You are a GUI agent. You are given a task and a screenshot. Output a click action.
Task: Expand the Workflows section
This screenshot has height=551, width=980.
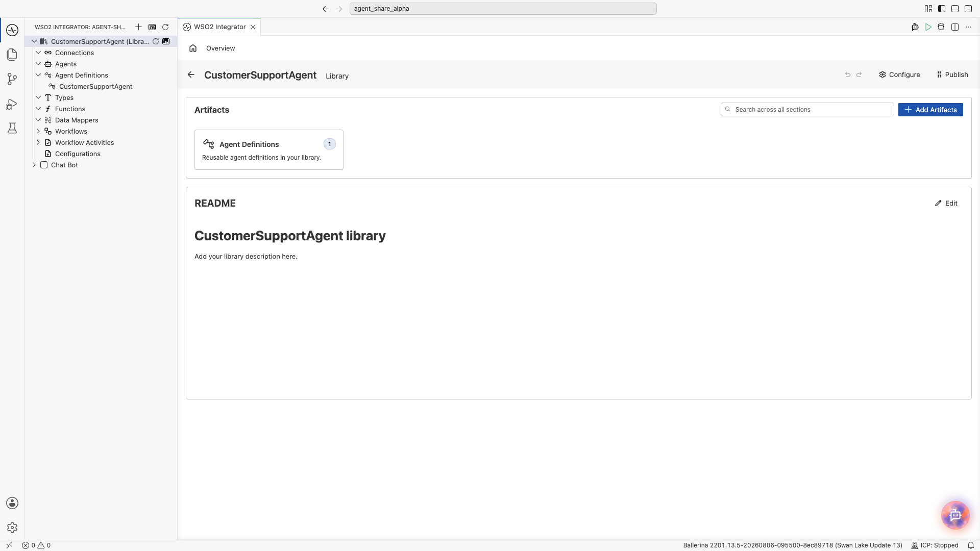38,131
